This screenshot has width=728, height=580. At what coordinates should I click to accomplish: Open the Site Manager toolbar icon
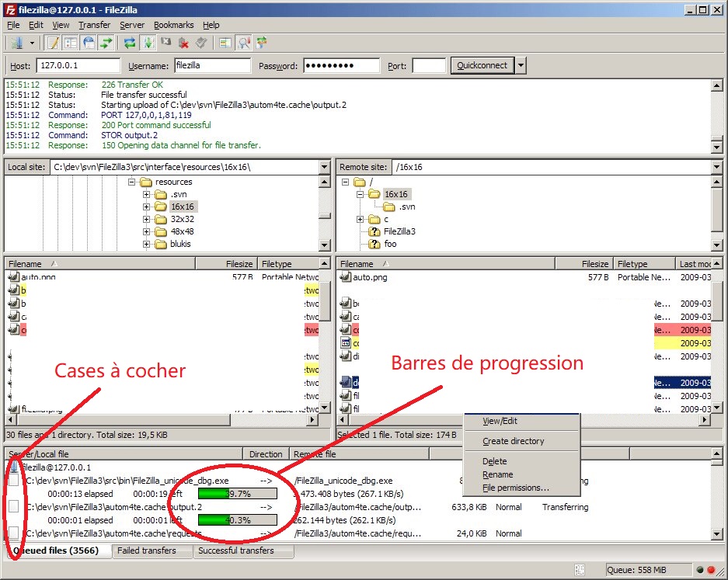[17, 43]
